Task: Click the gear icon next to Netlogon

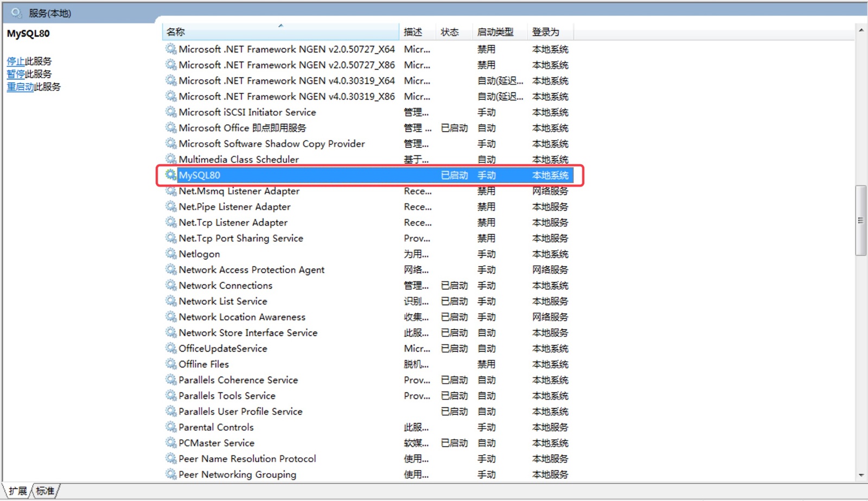Action: tap(171, 254)
